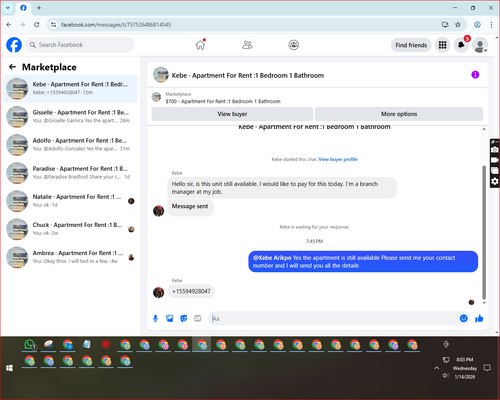The height and width of the screenshot is (400, 500).
Task: Open the Ambrea conversation in the list
Action: coord(70,257)
